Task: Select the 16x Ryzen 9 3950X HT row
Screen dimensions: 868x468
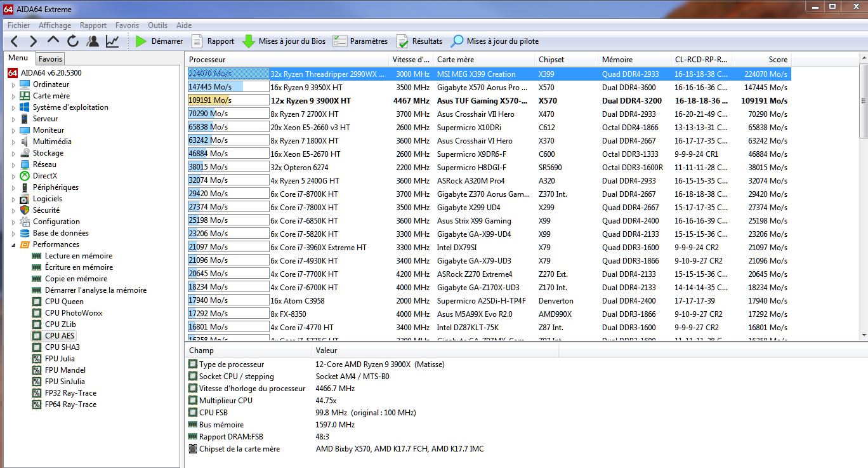Action: pos(489,88)
